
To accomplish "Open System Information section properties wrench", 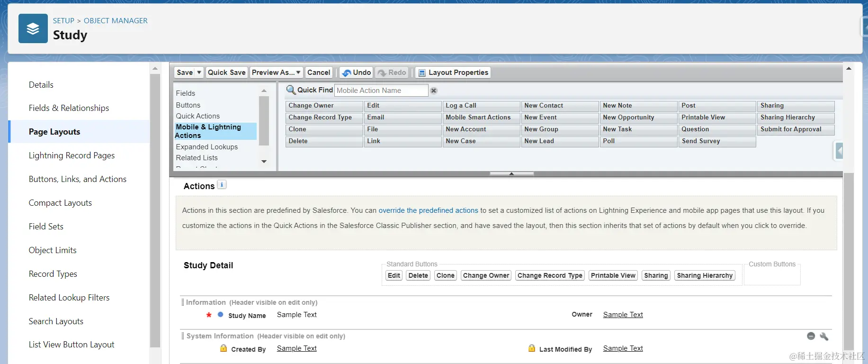I will (x=824, y=336).
